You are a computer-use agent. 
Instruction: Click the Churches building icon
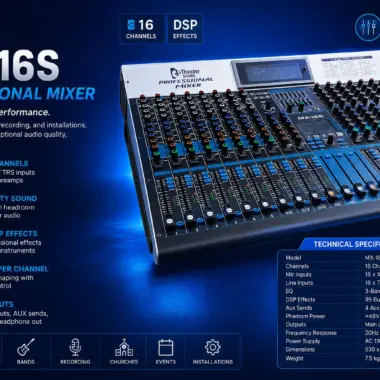click(x=124, y=347)
